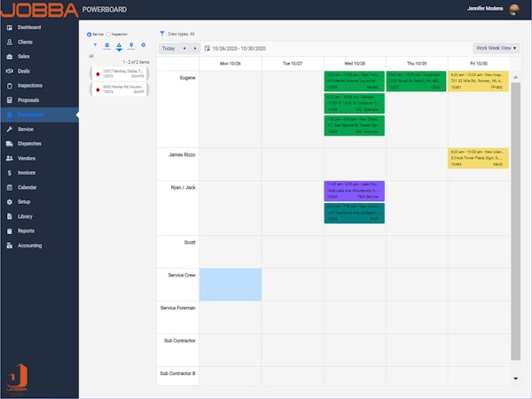This screenshot has height=399, width=532.
Task: Click the Dispatches truck icon
Action: tap(9, 144)
